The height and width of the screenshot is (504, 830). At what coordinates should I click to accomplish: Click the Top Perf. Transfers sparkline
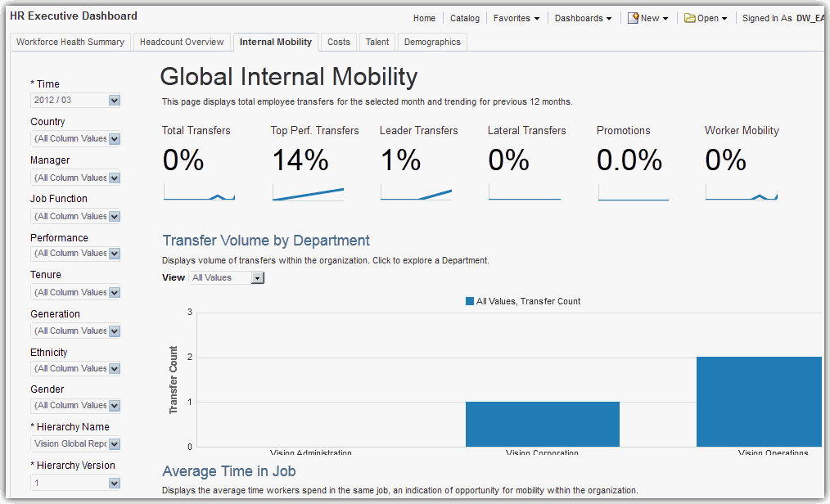[x=308, y=193]
